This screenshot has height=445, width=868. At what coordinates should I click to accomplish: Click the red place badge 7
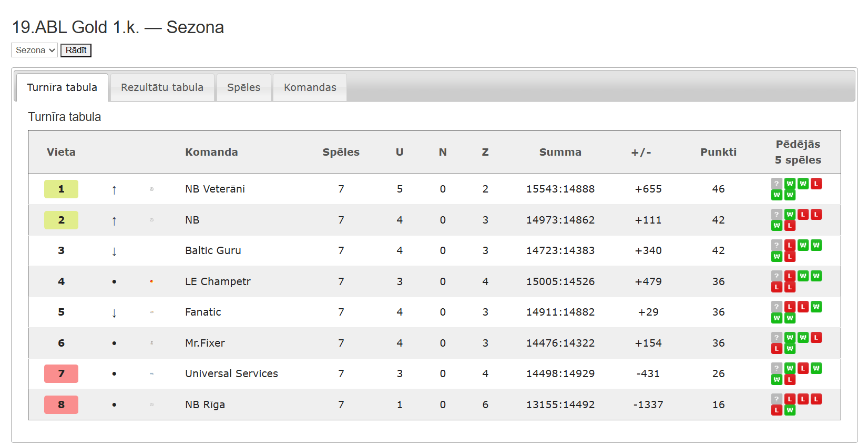[61, 373]
